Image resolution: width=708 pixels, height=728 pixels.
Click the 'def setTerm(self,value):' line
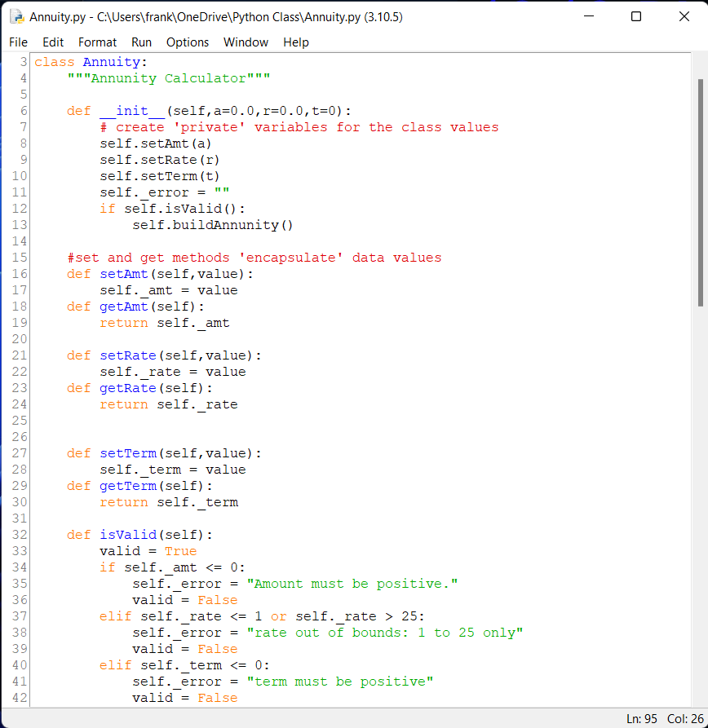click(165, 453)
